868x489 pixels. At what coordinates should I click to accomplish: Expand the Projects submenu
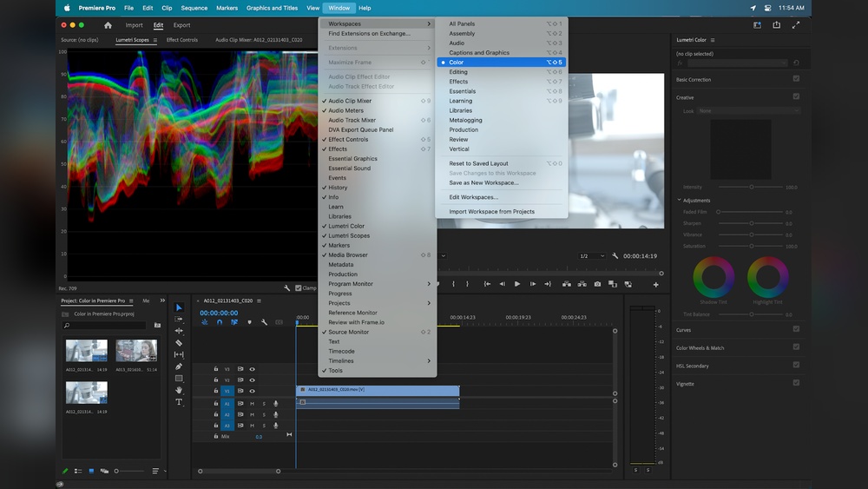378,303
